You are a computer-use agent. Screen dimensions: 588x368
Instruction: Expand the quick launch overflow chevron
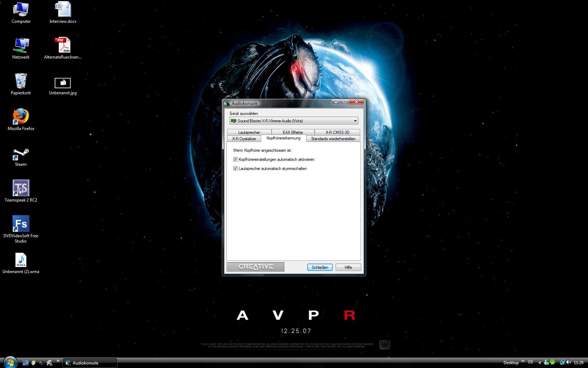58,361
